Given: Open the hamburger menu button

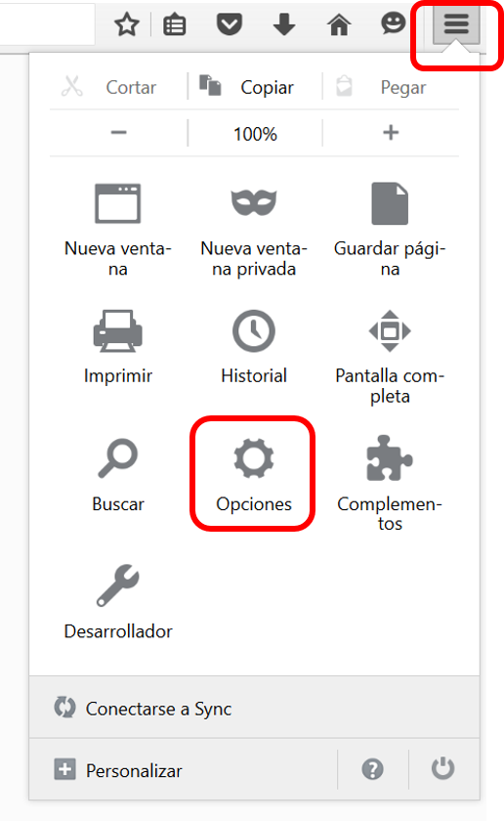Looking at the screenshot, I should (456, 25).
